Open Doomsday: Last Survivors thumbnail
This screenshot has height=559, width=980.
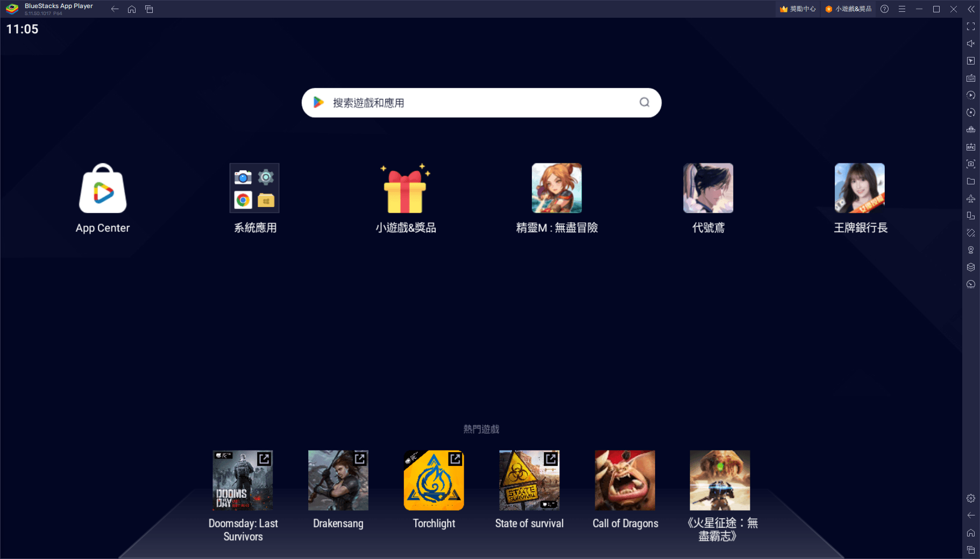tap(243, 481)
